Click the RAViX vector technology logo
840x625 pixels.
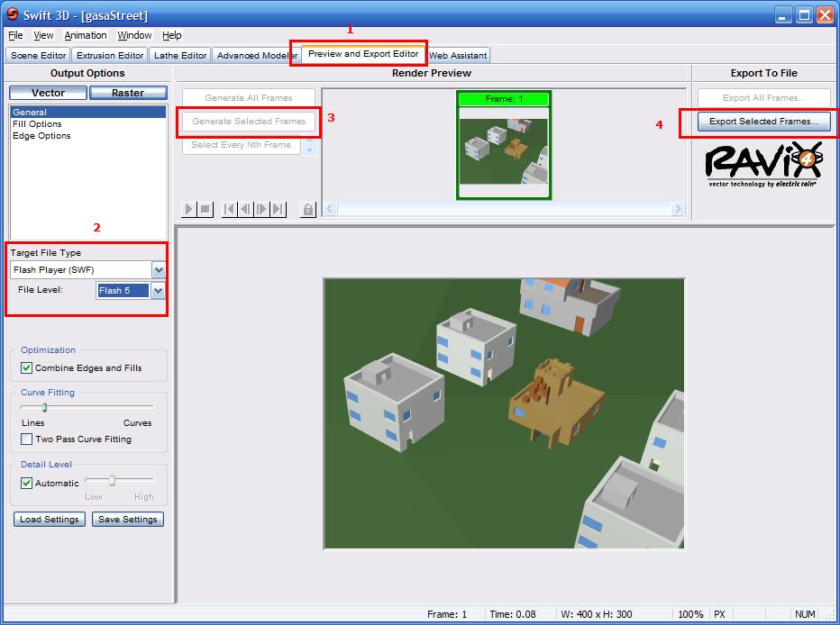click(764, 164)
